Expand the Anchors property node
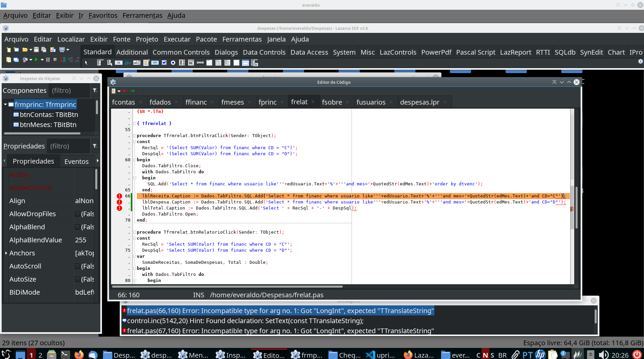Viewport: 644px width, 359px height. (6, 253)
